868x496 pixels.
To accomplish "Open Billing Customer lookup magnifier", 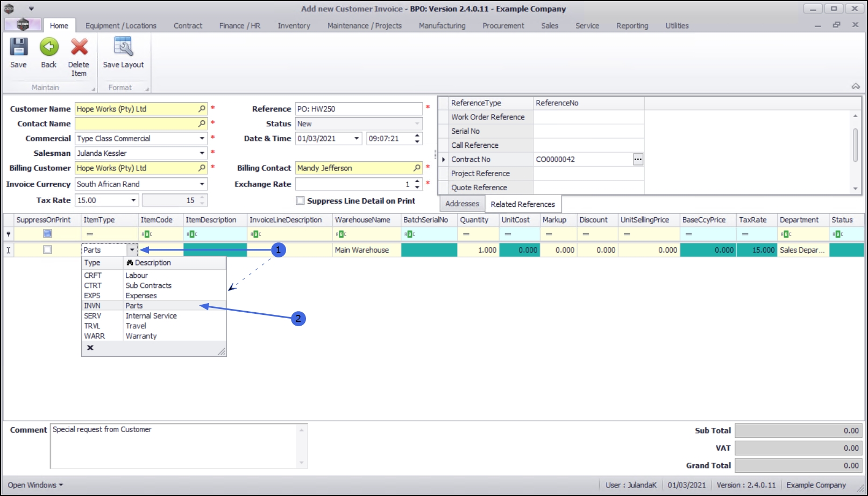I will (202, 168).
